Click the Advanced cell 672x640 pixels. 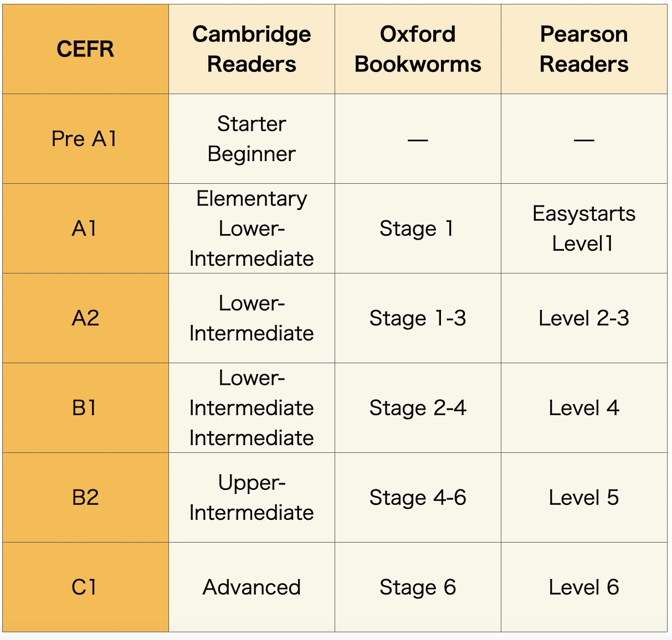[x=252, y=587]
